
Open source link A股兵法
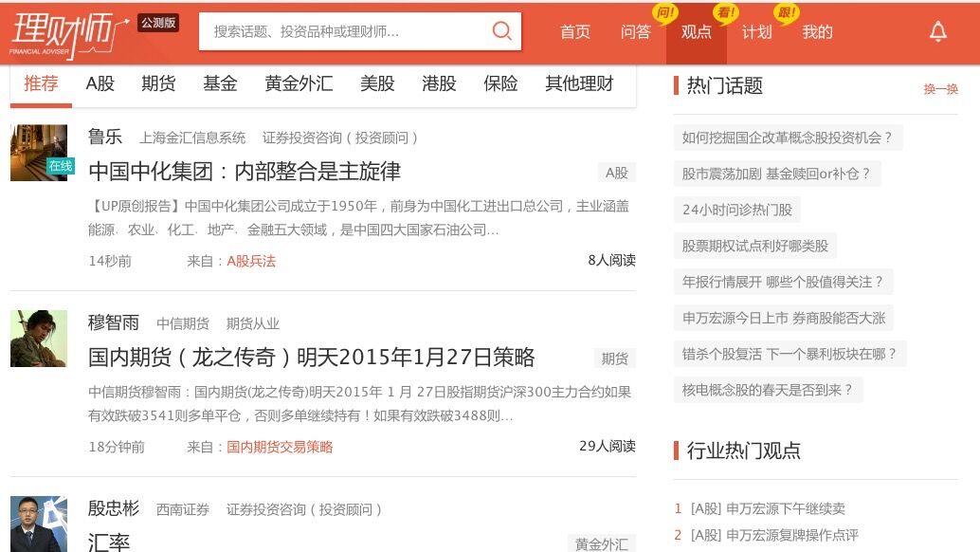[x=251, y=262]
